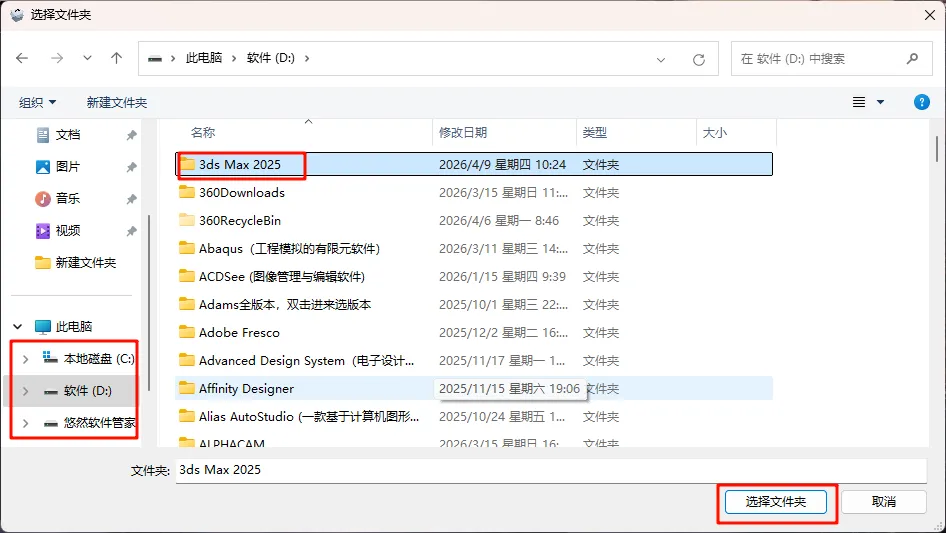Image resolution: width=946 pixels, height=533 pixels.
Task: Confirm with 选择文件夹 button
Action: [x=775, y=502]
